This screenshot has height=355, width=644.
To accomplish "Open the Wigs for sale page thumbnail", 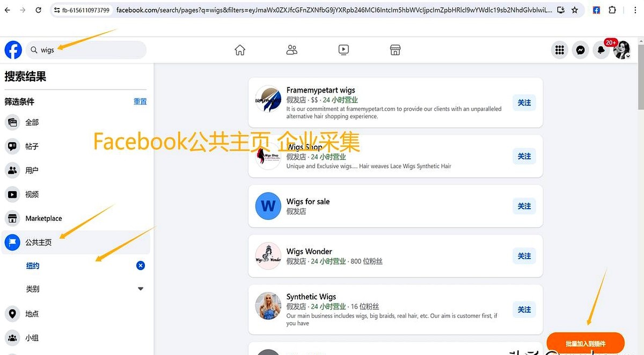I will [268, 206].
